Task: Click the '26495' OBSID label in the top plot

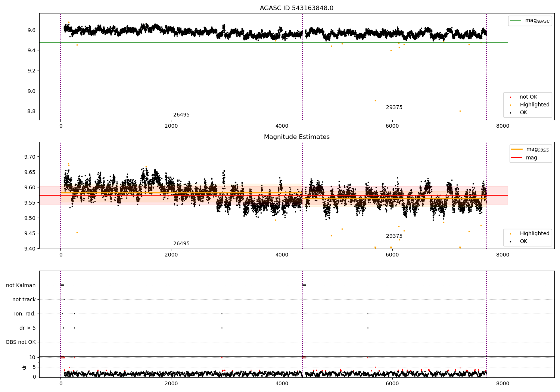Action: coord(181,115)
